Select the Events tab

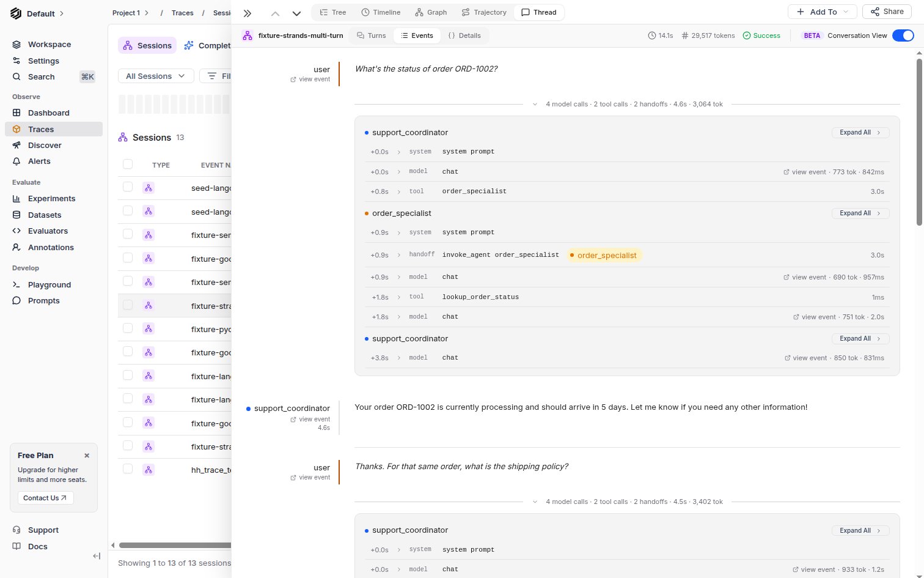(x=417, y=35)
